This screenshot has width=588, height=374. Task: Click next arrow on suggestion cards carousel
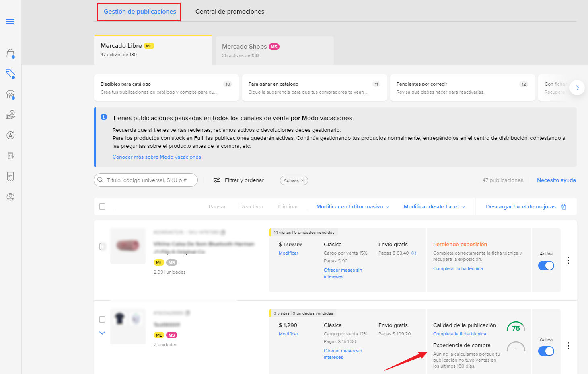(x=577, y=88)
